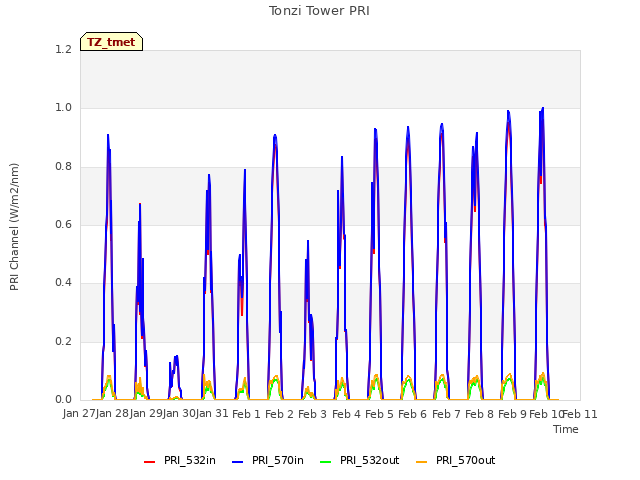Click the y-axis label PRI Channel (W/m2/nm)
This screenshot has height=480, width=640.
(x=14, y=227)
